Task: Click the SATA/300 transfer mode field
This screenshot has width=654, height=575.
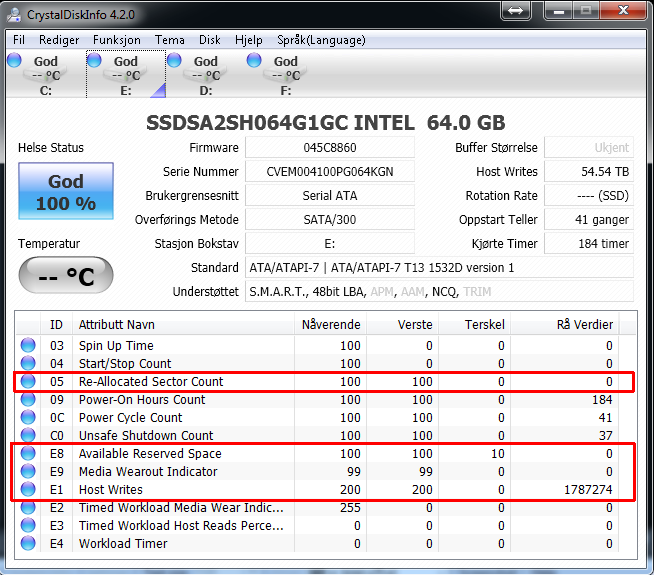Action: click(330, 220)
